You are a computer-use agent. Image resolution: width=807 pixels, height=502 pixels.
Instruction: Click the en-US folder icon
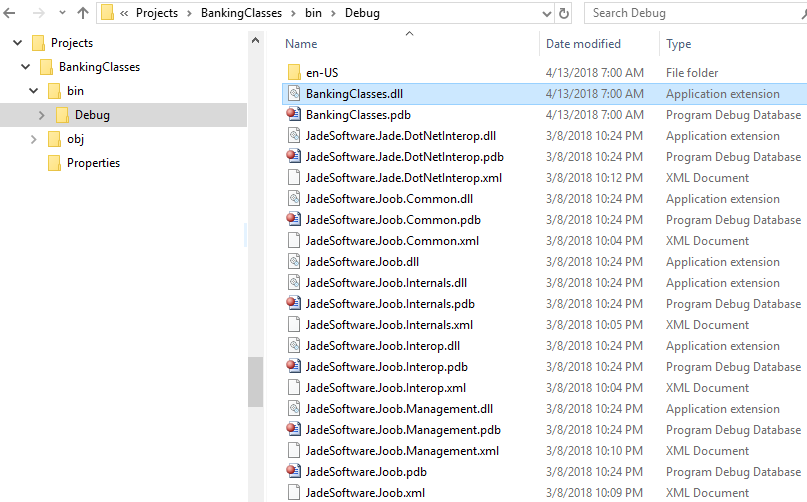[294, 73]
